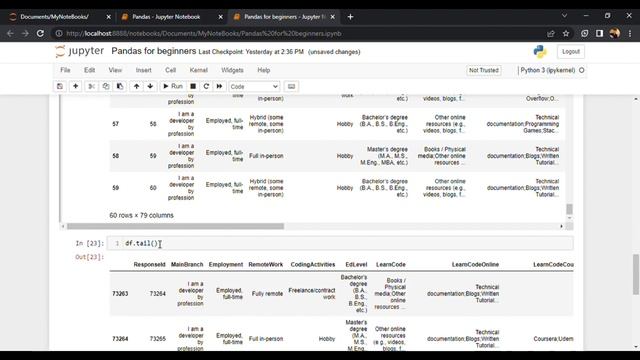Click the EdLevel column header
Screen dimensions: 640x360
(356, 264)
